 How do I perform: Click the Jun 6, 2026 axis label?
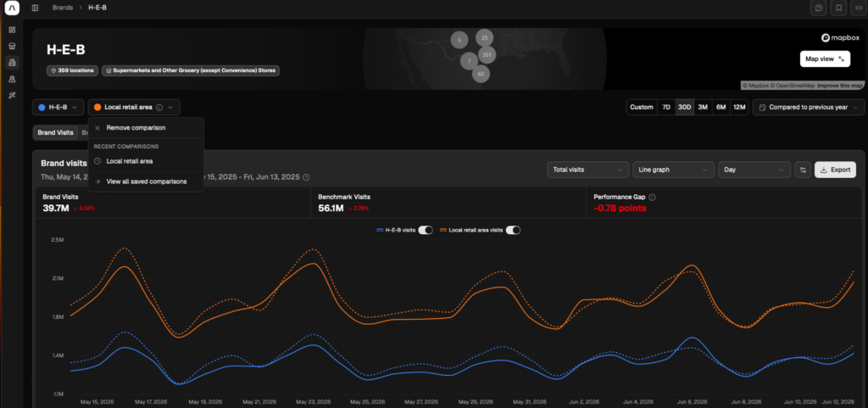[x=692, y=401]
